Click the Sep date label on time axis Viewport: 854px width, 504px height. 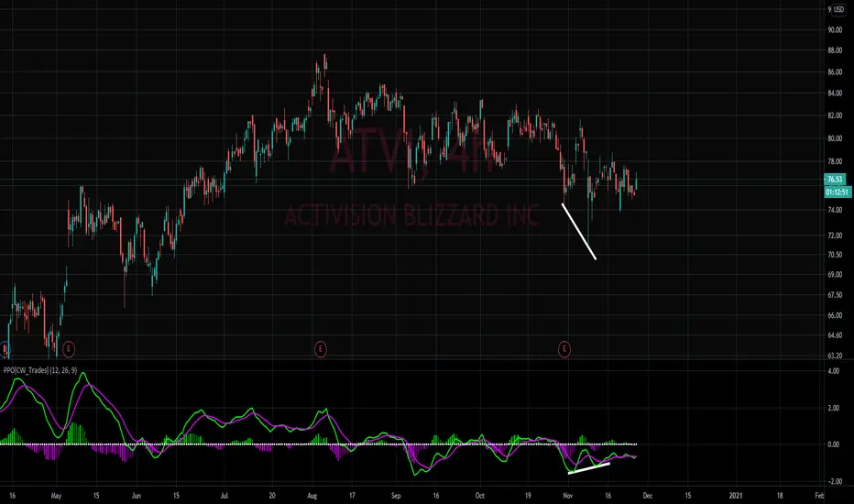[x=396, y=496]
